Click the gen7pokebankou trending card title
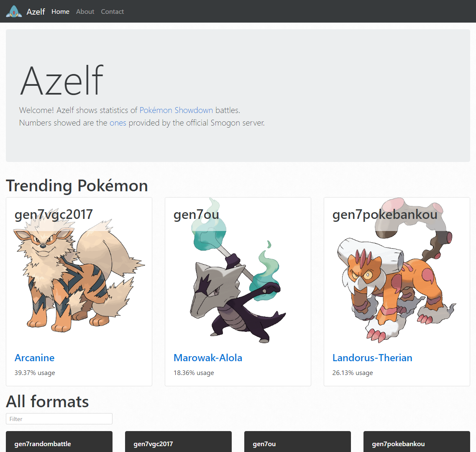Image resolution: width=476 pixels, height=452 pixels. click(385, 214)
